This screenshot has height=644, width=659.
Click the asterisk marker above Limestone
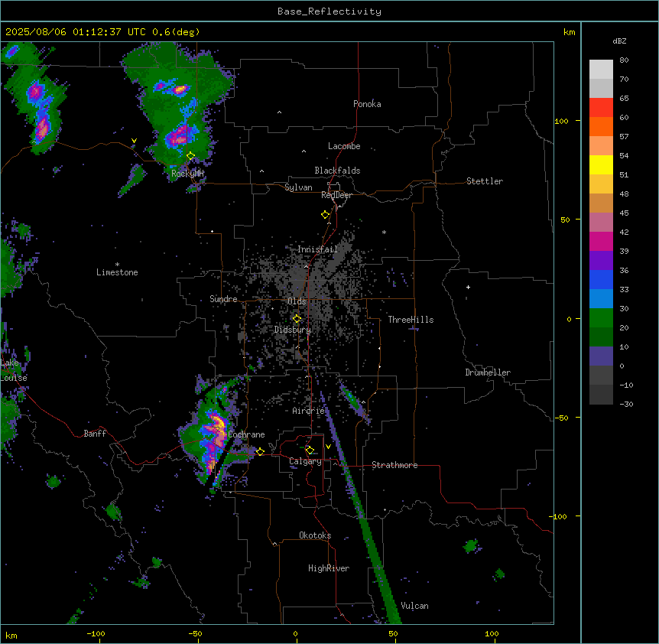(x=117, y=265)
